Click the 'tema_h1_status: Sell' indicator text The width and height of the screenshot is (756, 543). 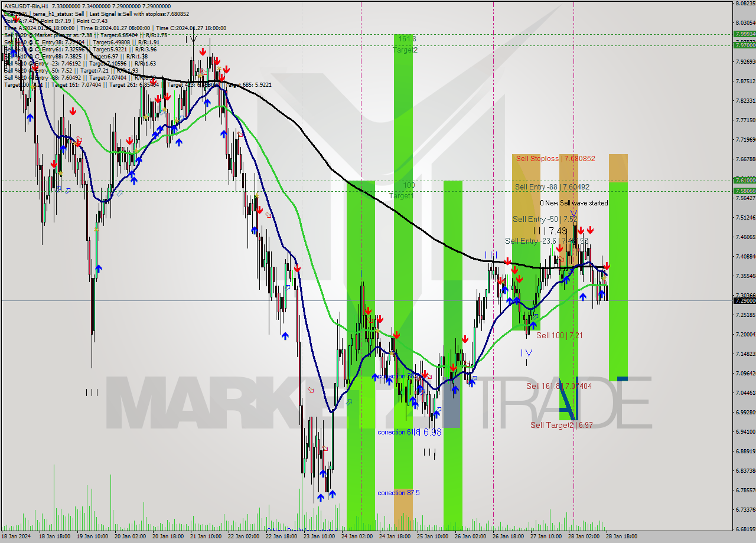click(60, 14)
